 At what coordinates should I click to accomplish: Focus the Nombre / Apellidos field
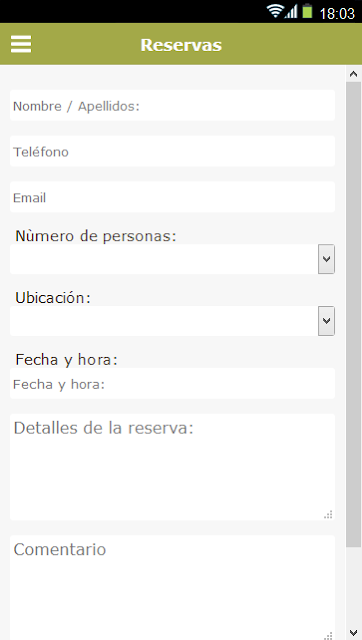tap(172, 105)
